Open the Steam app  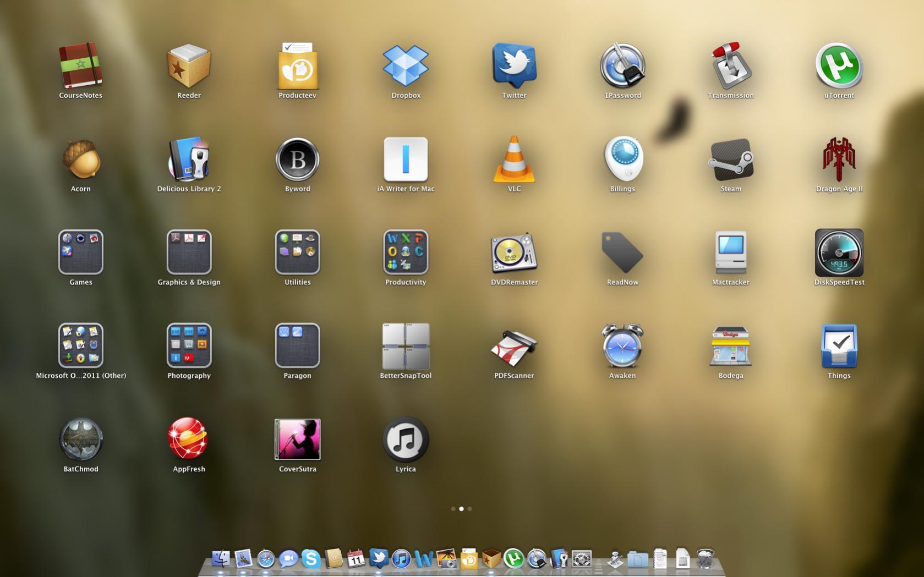click(x=731, y=159)
